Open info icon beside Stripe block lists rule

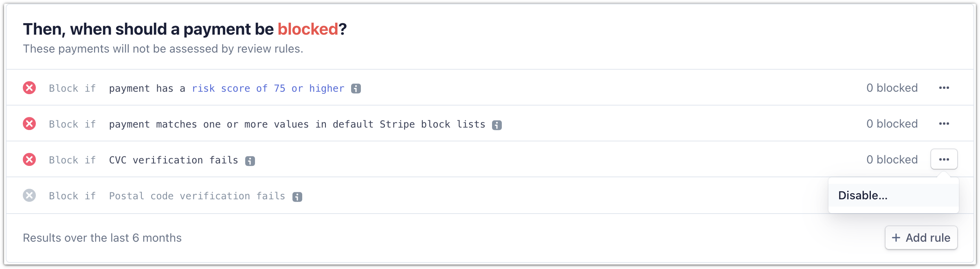(x=497, y=125)
